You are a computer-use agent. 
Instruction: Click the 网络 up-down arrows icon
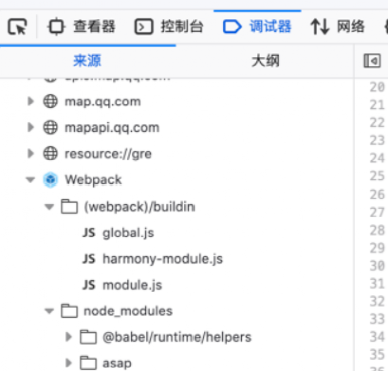(x=320, y=27)
